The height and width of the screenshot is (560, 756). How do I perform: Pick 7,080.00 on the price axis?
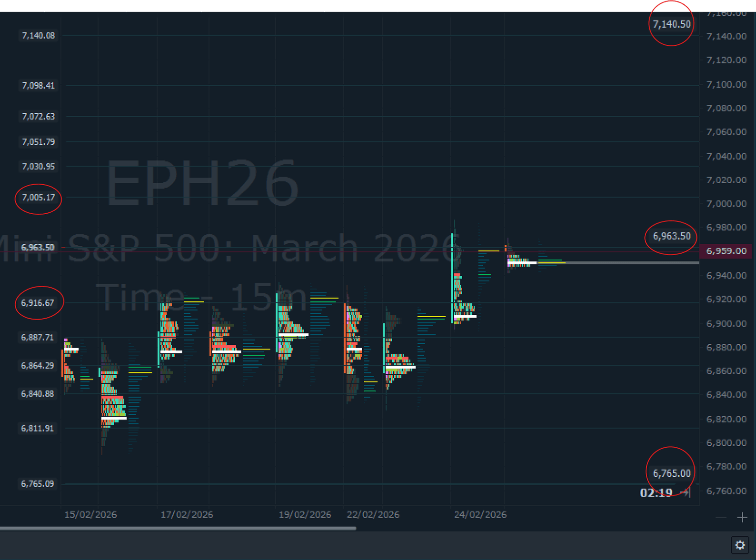(726, 108)
